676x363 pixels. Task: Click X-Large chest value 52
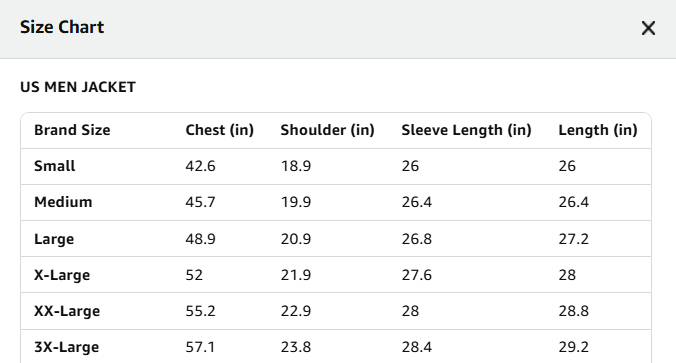tap(194, 275)
